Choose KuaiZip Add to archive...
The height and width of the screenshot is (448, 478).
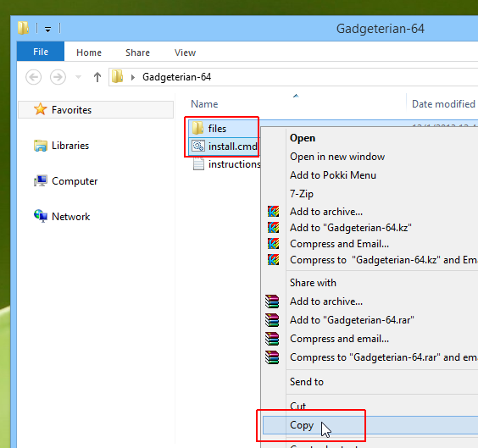point(326,212)
